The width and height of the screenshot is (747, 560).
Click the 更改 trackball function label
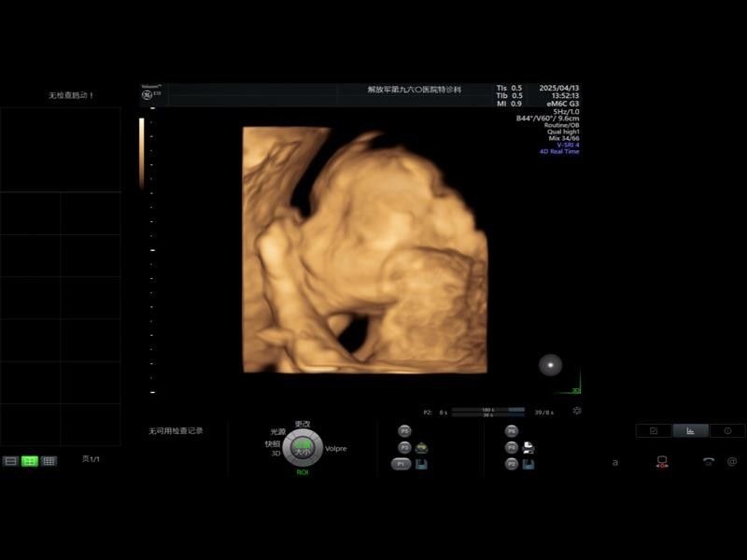tap(303, 424)
